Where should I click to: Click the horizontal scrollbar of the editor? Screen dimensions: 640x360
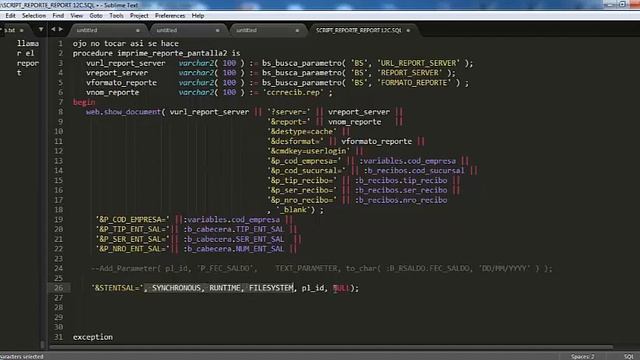click(331, 347)
